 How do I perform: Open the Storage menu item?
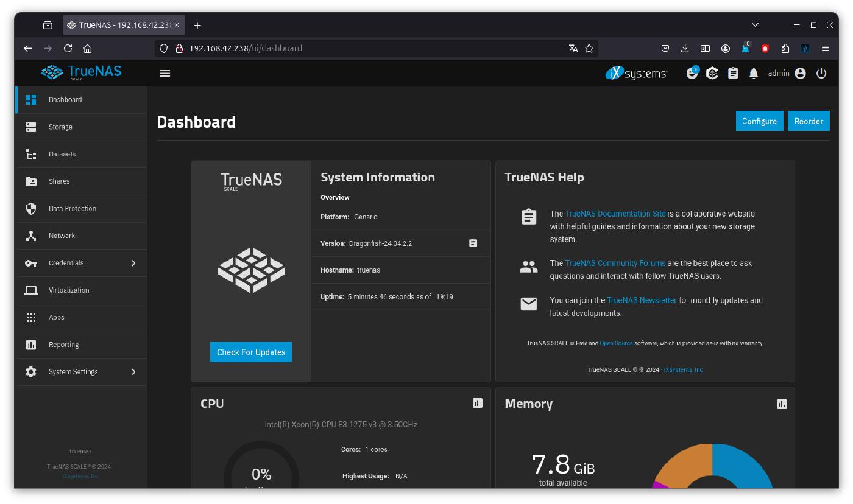coord(60,127)
